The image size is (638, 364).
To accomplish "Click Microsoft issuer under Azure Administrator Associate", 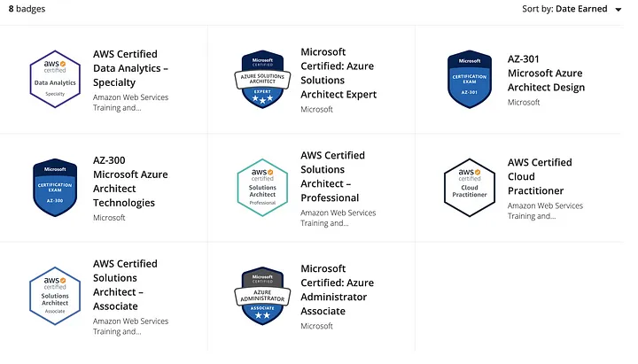I will [x=316, y=326].
